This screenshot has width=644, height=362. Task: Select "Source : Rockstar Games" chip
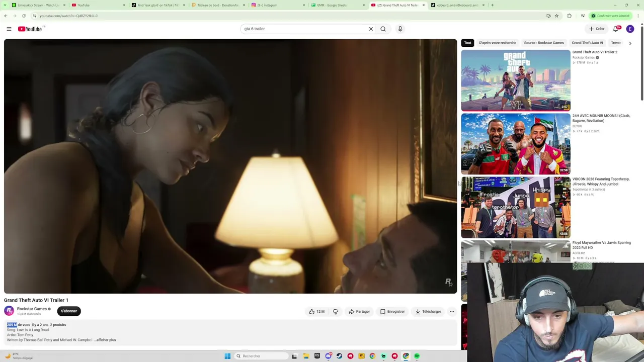click(x=544, y=43)
